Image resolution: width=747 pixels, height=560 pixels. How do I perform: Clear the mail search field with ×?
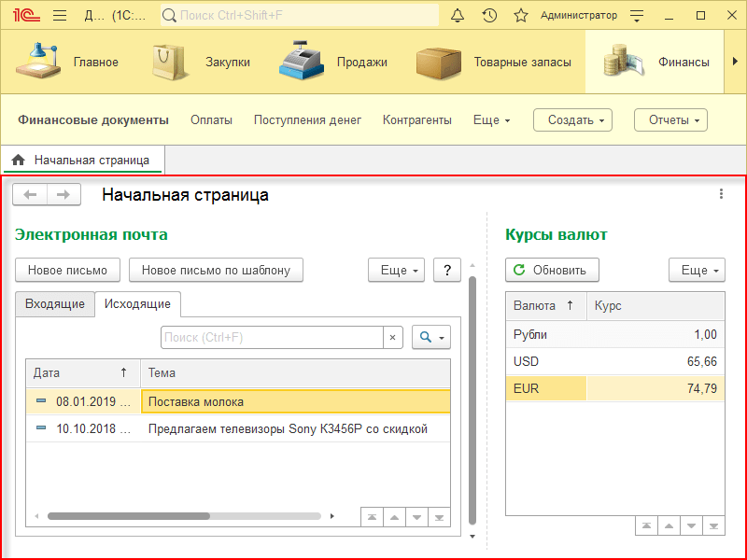click(392, 337)
